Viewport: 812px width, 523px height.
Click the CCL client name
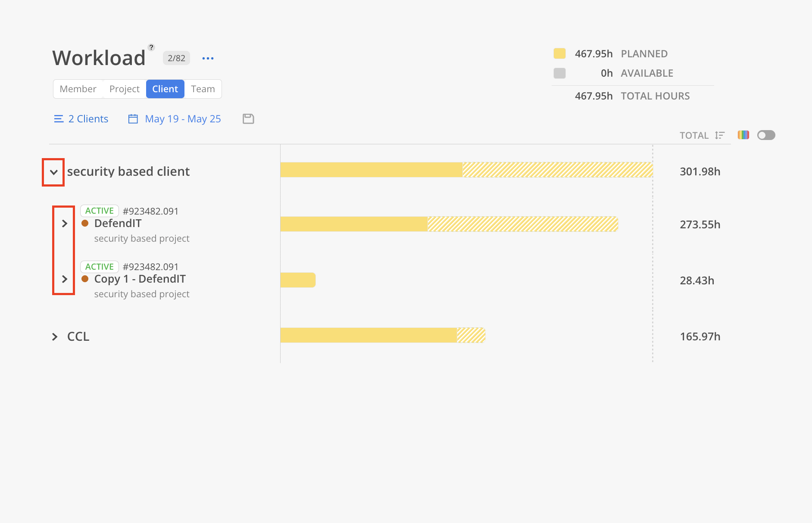point(78,336)
